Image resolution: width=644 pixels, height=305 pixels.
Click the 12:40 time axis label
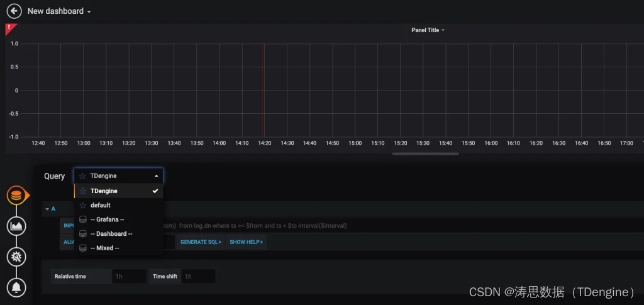point(38,143)
